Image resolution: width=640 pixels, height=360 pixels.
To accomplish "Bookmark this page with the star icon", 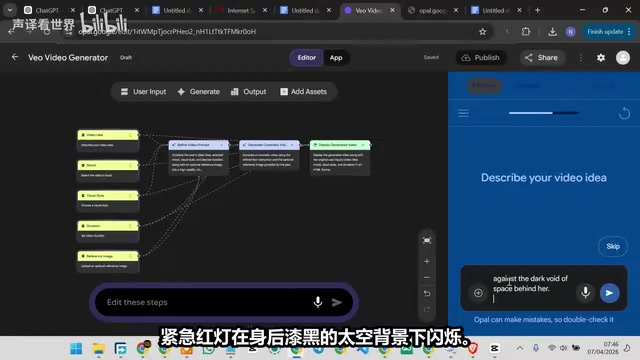I will 482,31.
